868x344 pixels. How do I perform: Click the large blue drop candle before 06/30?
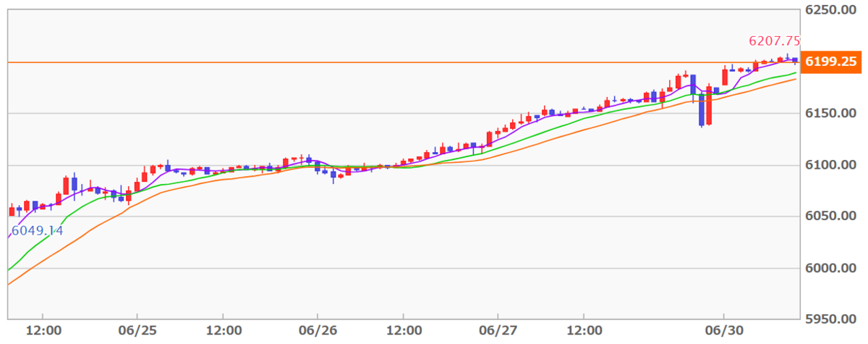pos(702,109)
